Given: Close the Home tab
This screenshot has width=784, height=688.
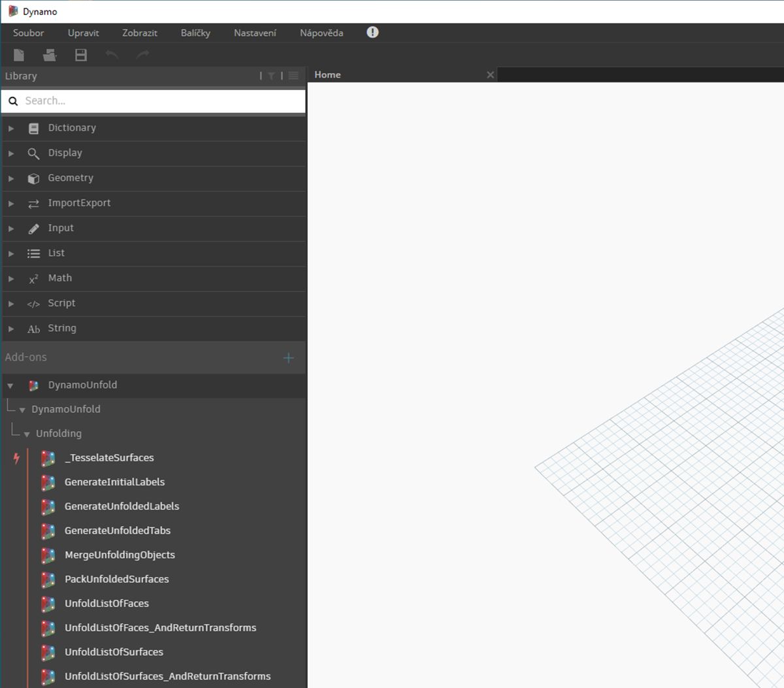Looking at the screenshot, I should click(491, 75).
